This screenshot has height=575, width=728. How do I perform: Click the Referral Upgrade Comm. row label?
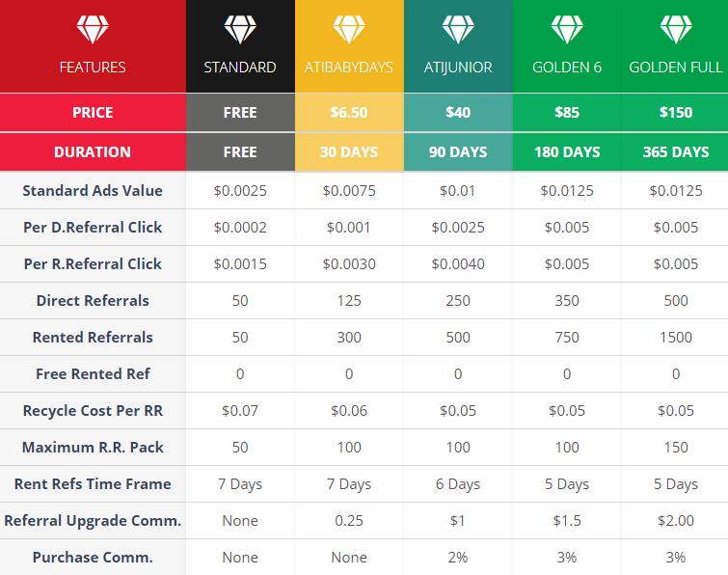point(93,521)
